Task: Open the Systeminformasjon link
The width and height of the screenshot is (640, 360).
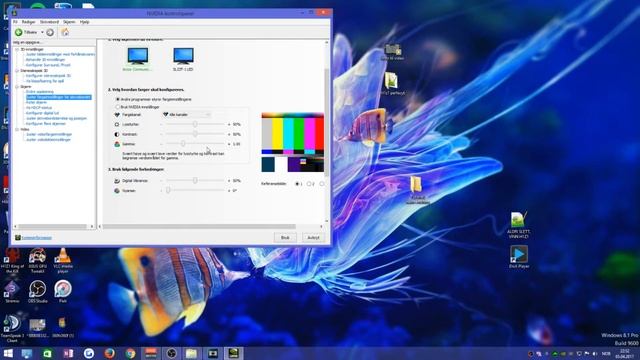Action: pyautogui.click(x=37, y=238)
